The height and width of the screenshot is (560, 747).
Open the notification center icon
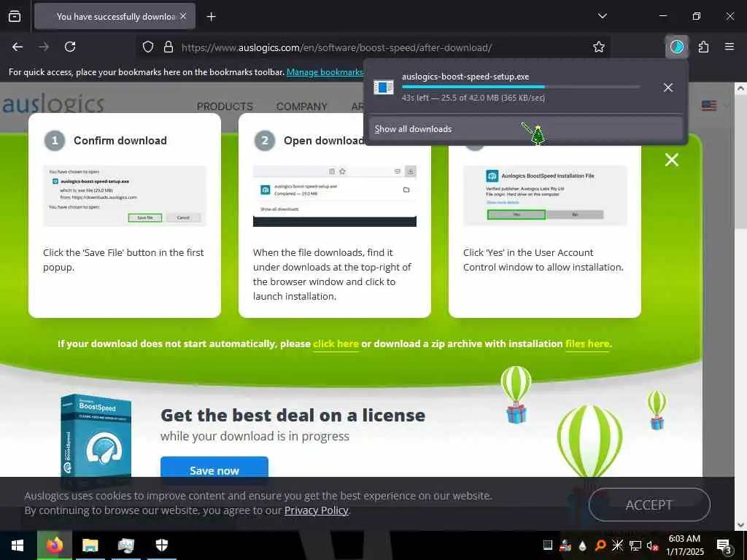point(724,545)
